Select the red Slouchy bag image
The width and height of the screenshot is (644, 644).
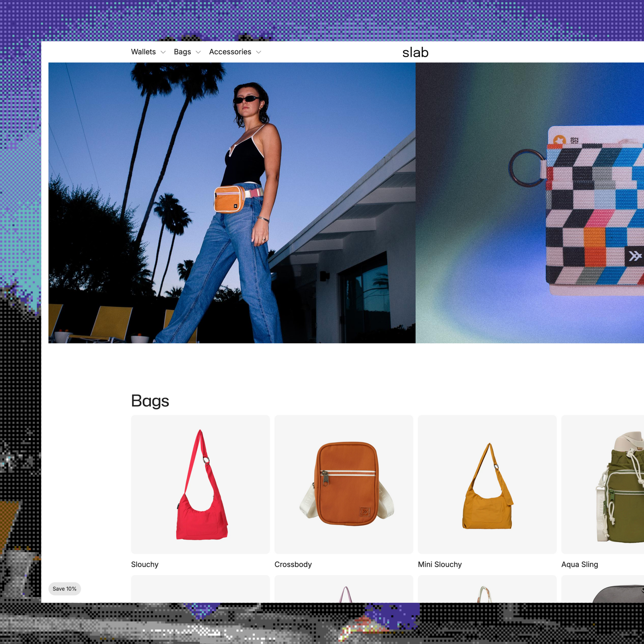pyautogui.click(x=200, y=484)
